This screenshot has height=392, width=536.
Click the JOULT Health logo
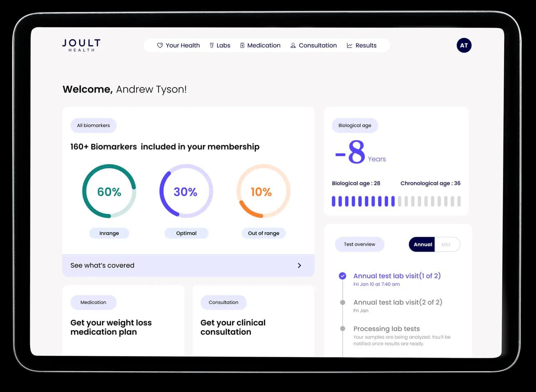[81, 45]
